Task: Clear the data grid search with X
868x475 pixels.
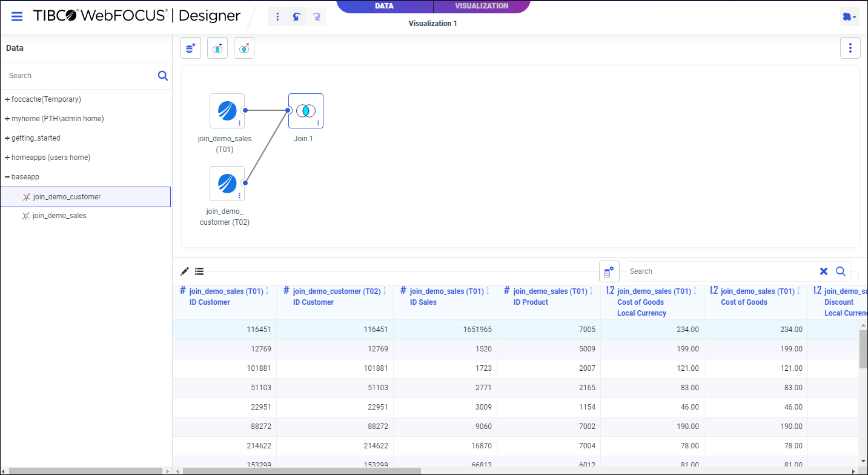Action: 824,271
